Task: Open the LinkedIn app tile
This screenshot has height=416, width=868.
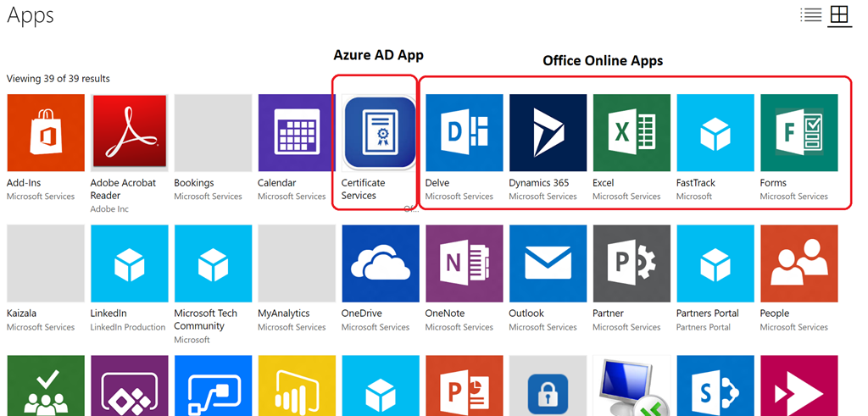Action: (130, 263)
